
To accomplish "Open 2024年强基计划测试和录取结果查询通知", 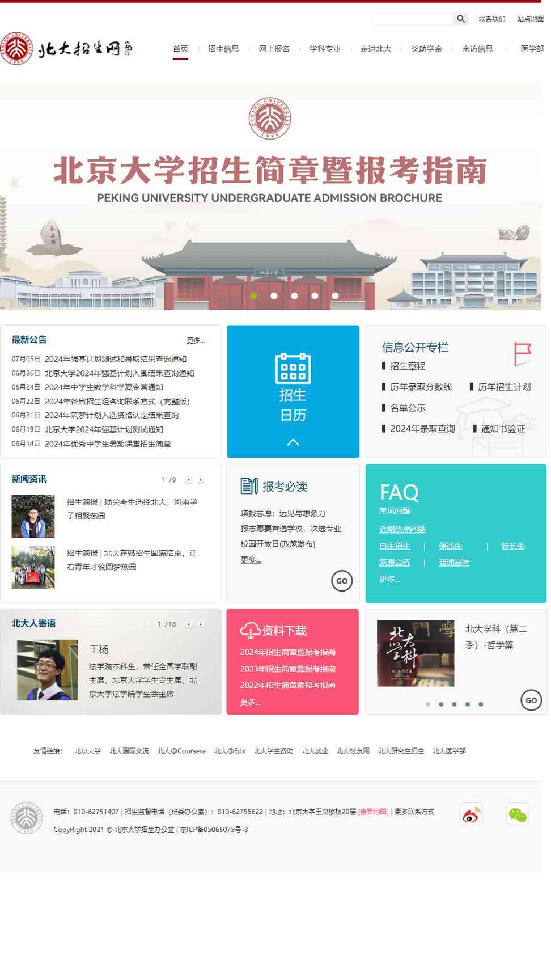I will coord(116,359).
